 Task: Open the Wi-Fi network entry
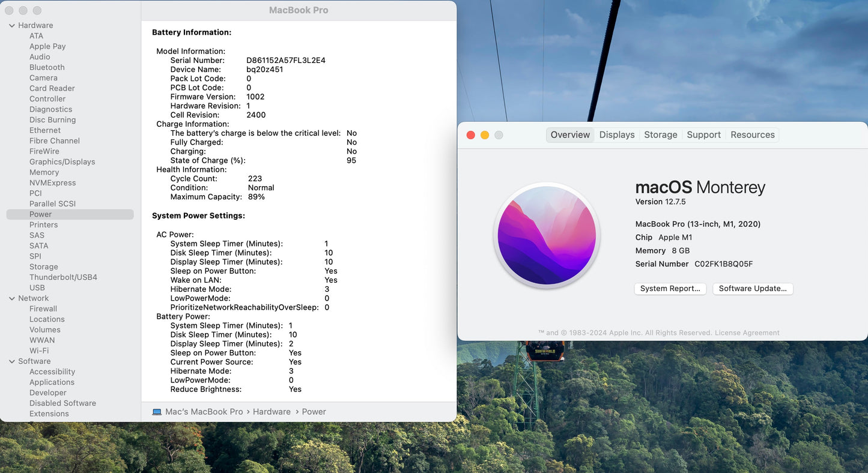(x=39, y=351)
